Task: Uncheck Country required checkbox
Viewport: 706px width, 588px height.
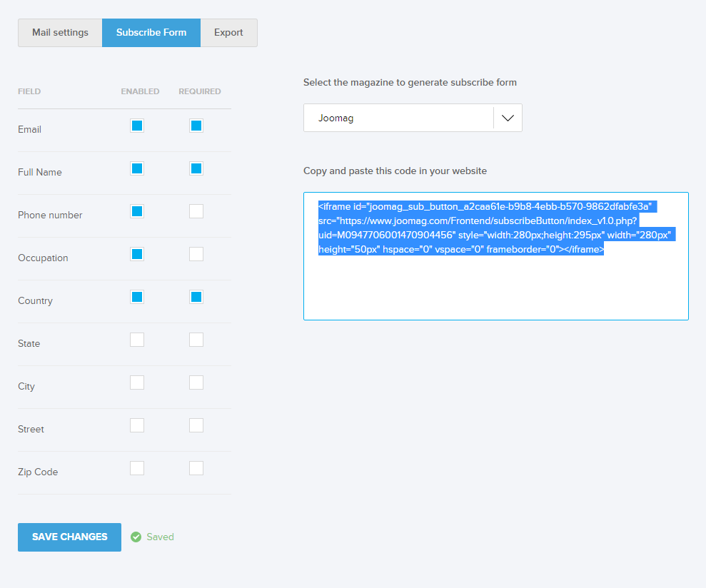Action: 196,297
